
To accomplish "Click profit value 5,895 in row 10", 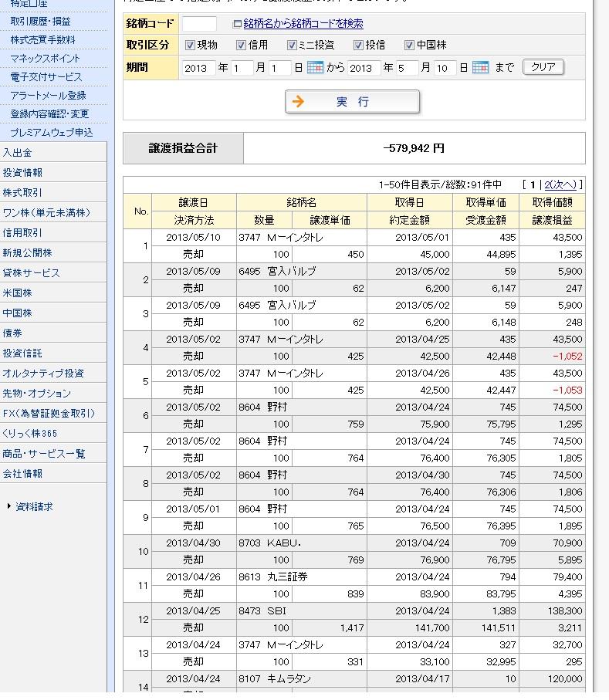I will (570, 560).
